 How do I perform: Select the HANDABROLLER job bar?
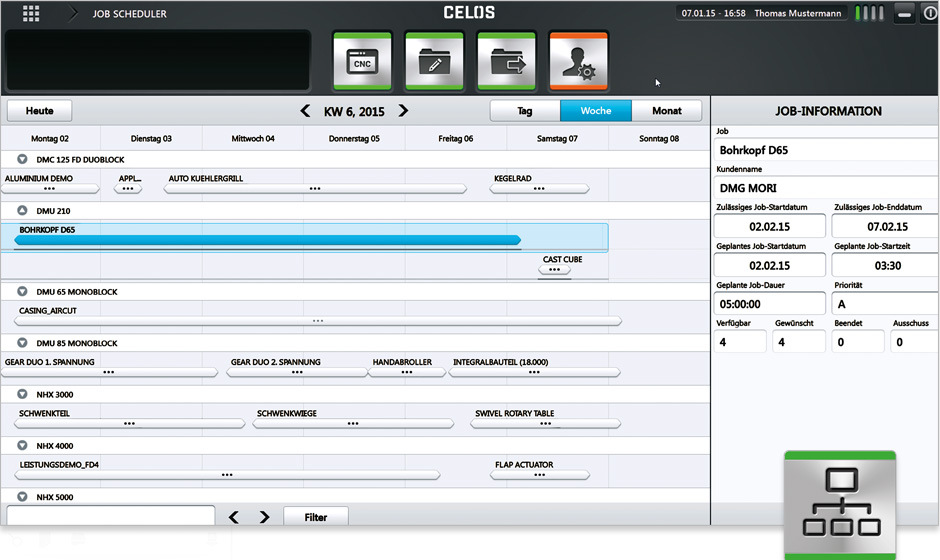point(406,372)
